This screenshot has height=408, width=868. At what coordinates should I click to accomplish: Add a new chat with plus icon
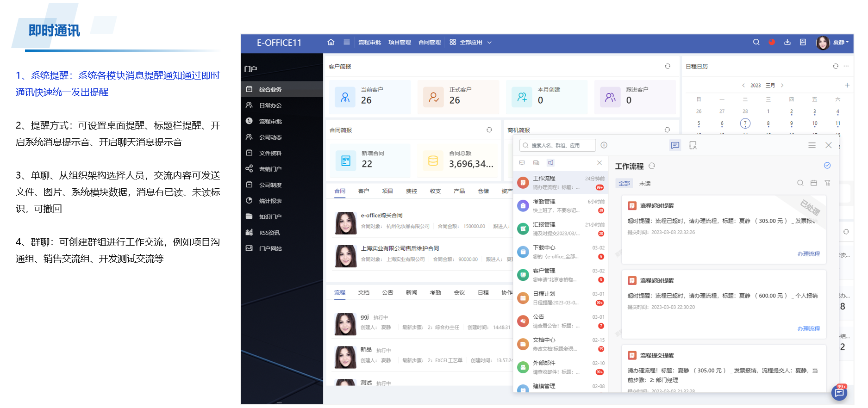click(x=604, y=145)
